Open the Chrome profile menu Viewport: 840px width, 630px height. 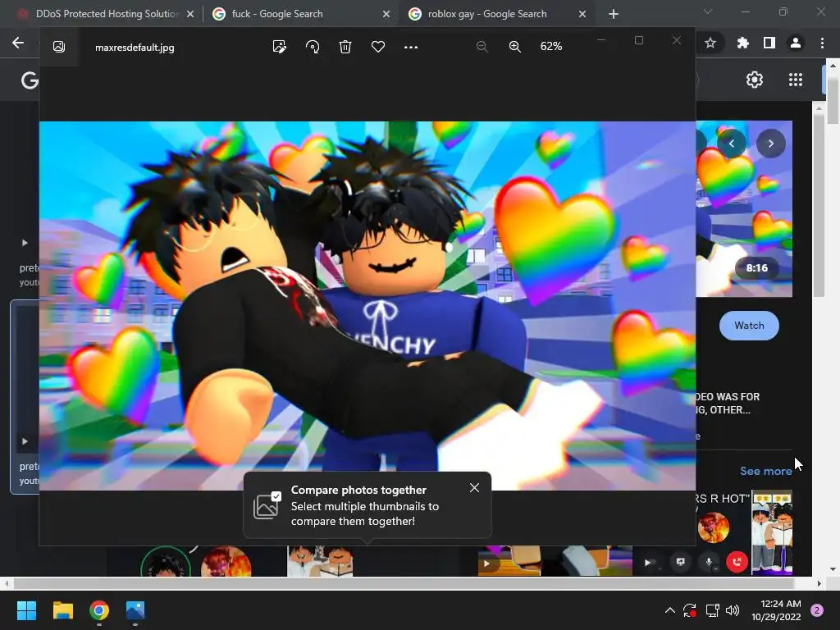click(796, 43)
